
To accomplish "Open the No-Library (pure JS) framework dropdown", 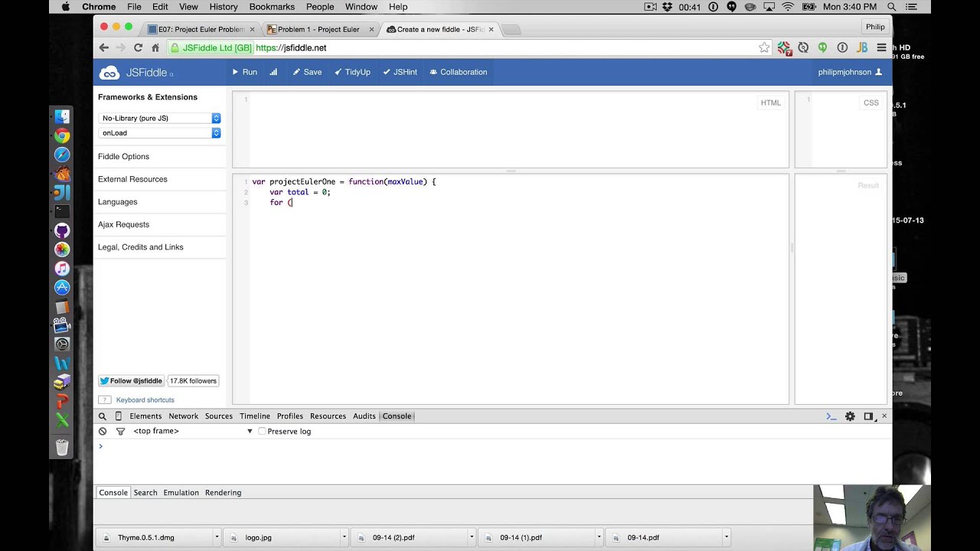I will (x=159, y=118).
